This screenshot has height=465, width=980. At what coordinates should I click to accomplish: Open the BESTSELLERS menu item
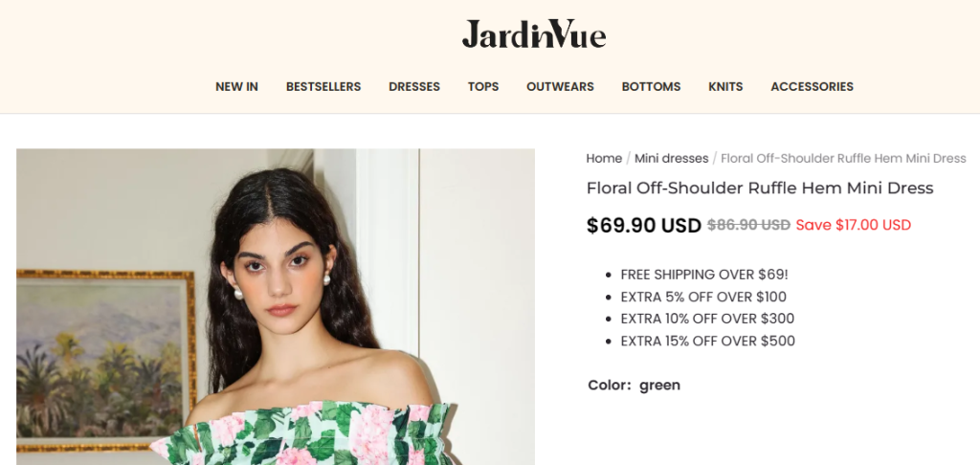tap(323, 87)
